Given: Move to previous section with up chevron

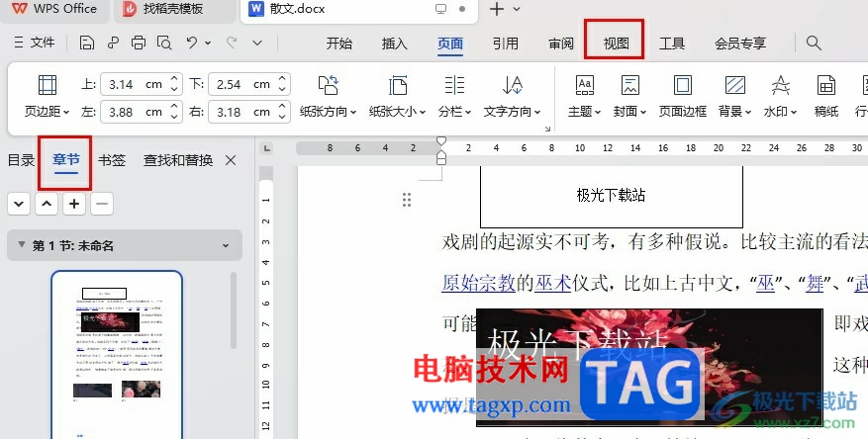Looking at the screenshot, I should (47, 204).
